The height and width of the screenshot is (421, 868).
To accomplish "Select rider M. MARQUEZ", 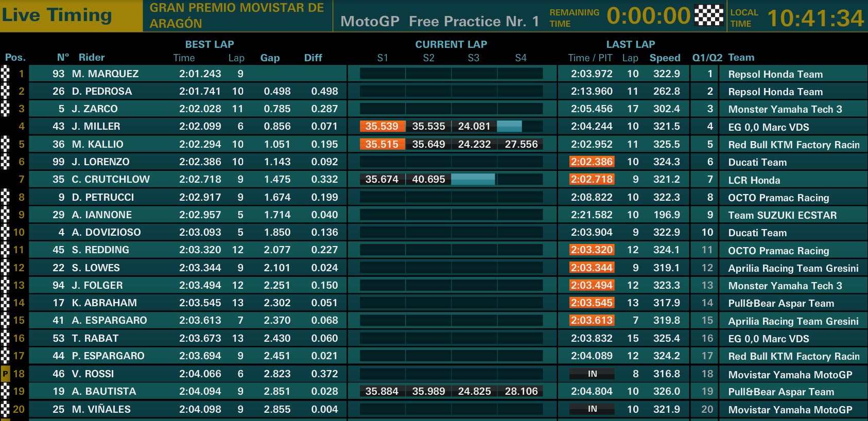I will click(x=105, y=74).
